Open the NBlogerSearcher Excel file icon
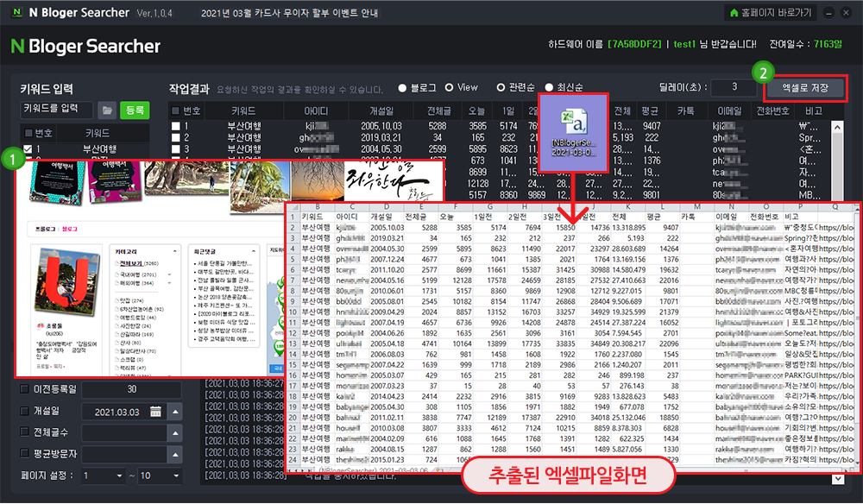Image resolution: width=863 pixels, height=504 pixels. (x=574, y=133)
